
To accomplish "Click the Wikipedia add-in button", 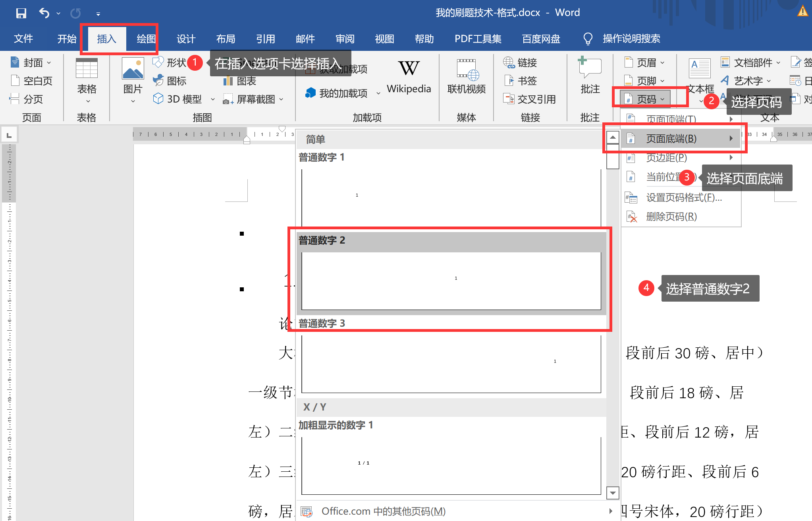I will coord(409,77).
